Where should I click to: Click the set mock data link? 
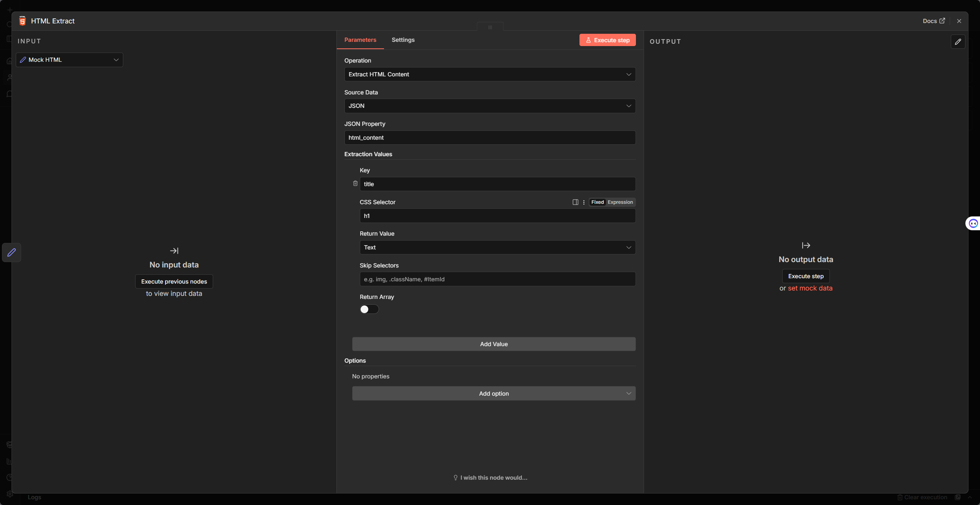tap(810, 288)
